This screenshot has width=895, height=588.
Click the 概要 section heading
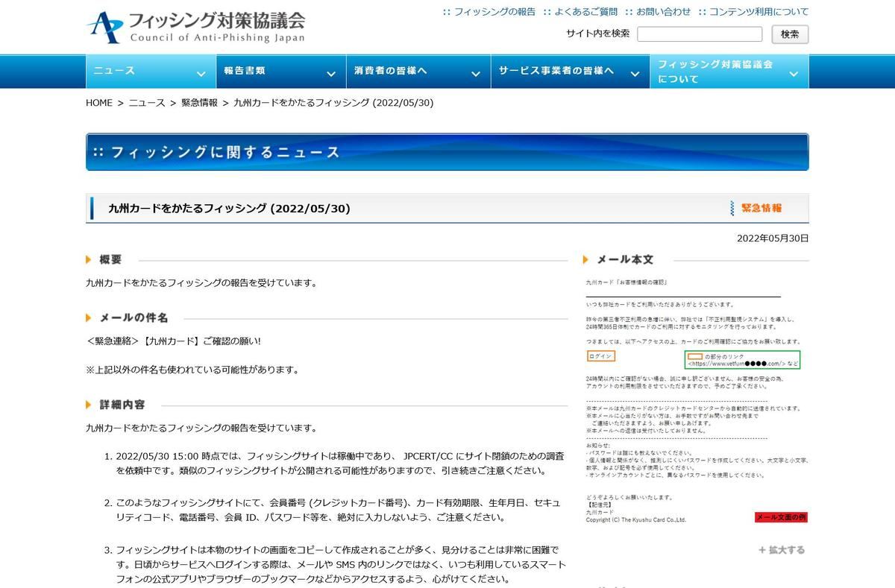click(x=110, y=259)
